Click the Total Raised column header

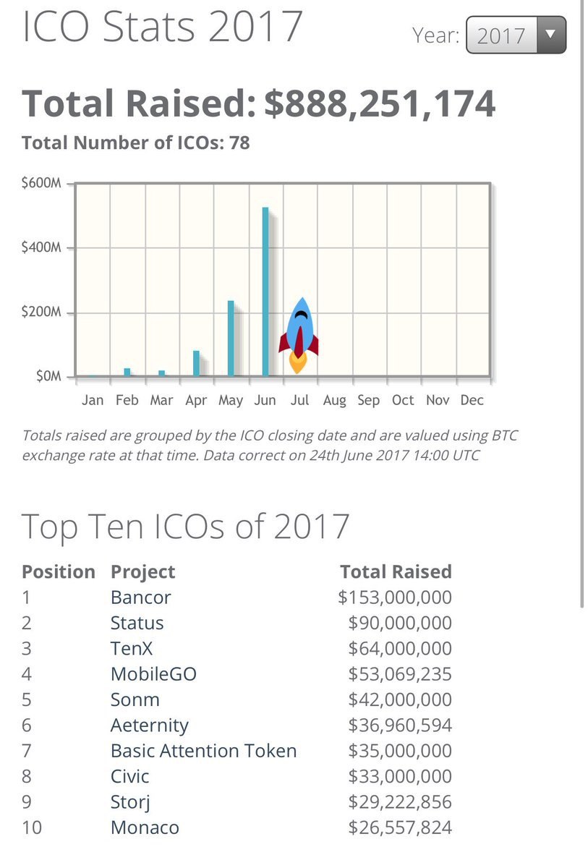pyautogui.click(x=396, y=571)
